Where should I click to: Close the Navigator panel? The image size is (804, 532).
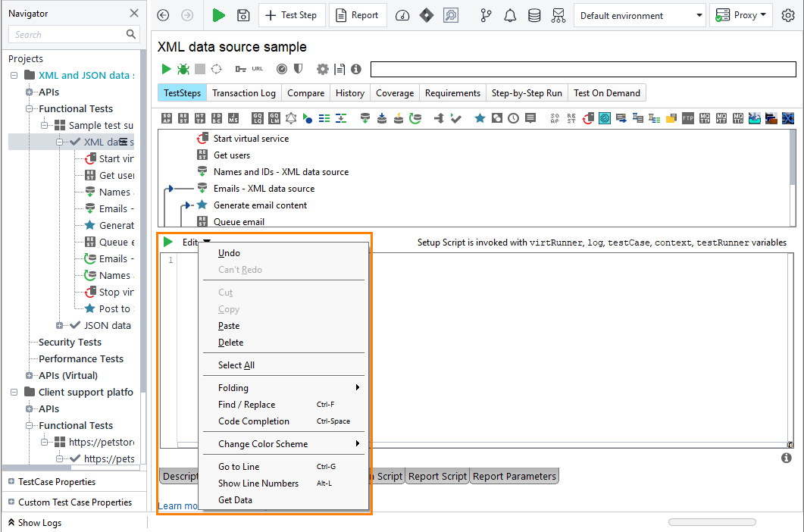coord(134,14)
